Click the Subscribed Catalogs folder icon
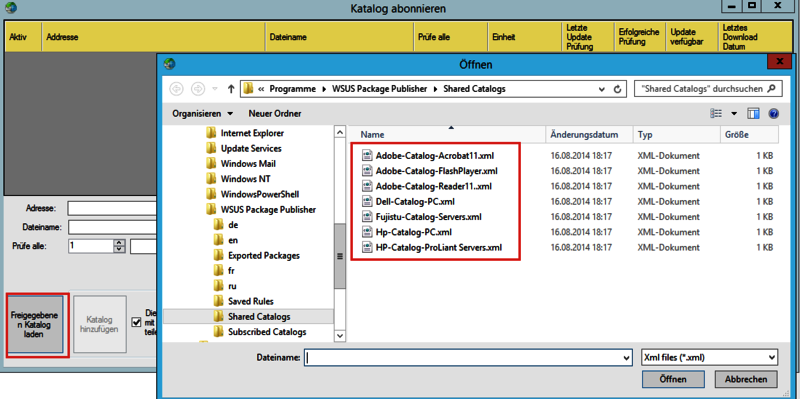 click(219, 332)
